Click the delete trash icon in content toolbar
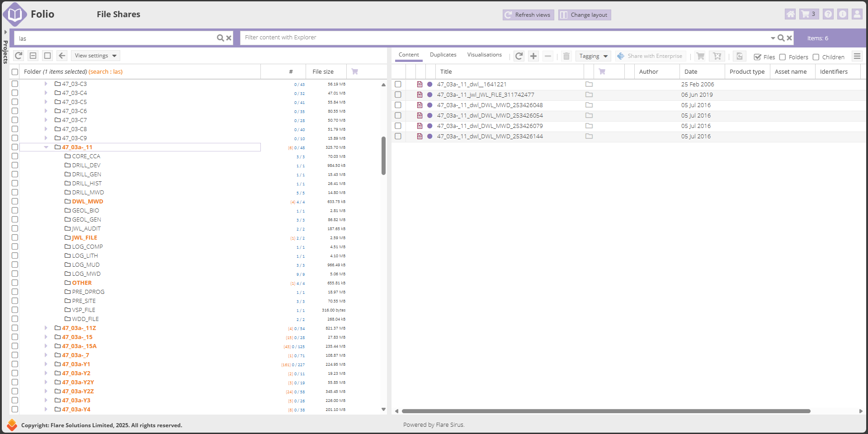The width and height of the screenshot is (868, 434). (566, 56)
